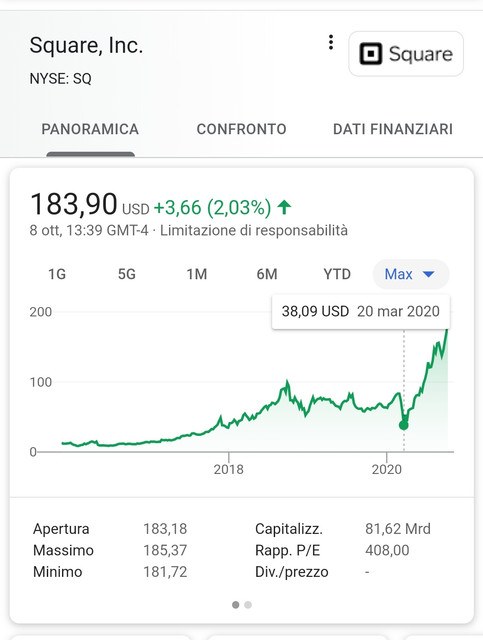
Task: Click the Capitalizz. 81,62 Mrd value
Action: (x=398, y=529)
